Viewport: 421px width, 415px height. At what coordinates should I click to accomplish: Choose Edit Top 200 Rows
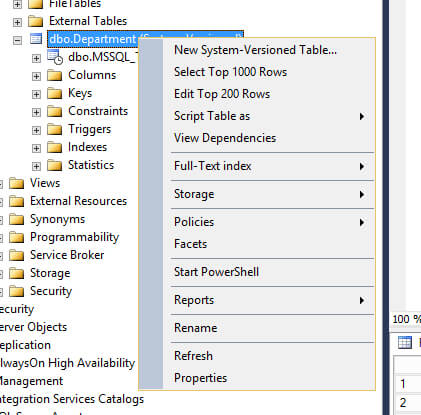coord(222,94)
